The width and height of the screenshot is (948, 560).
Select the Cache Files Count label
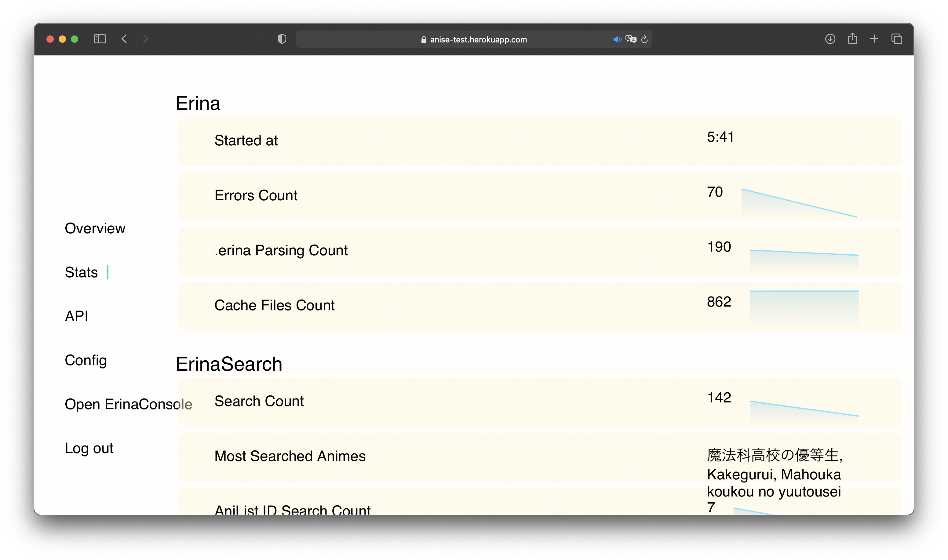click(274, 305)
